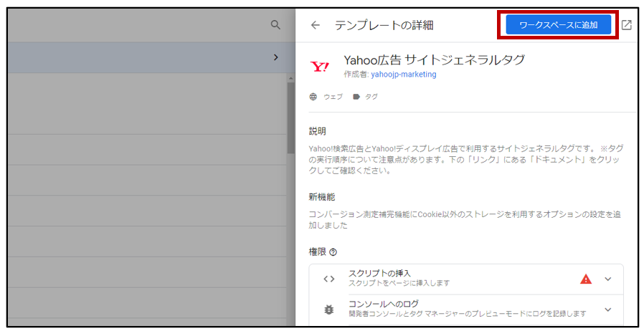Add template with ワークスペースに追加 button
The height and width of the screenshot is (331, 644).
tap(558, 25)
